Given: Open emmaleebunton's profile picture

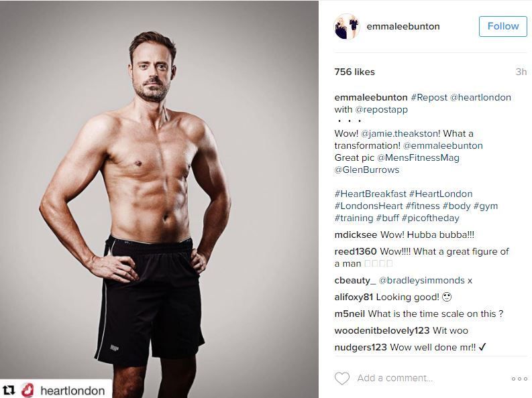Looking at the screenshot, I should point(347,26).
